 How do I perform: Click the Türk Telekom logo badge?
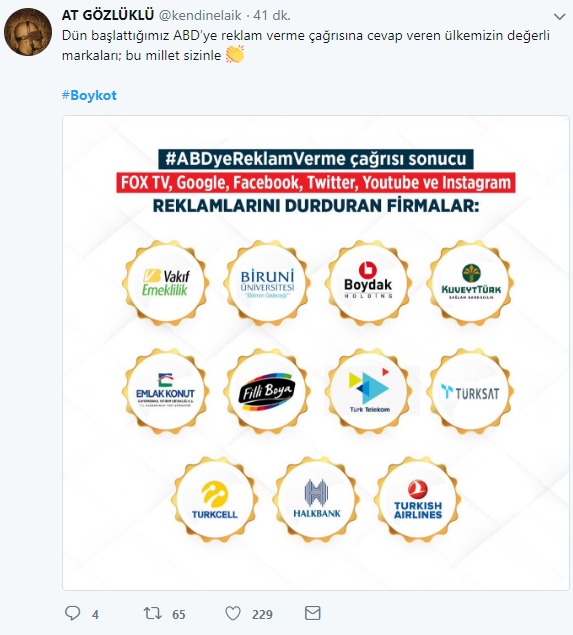click(369, 392)
